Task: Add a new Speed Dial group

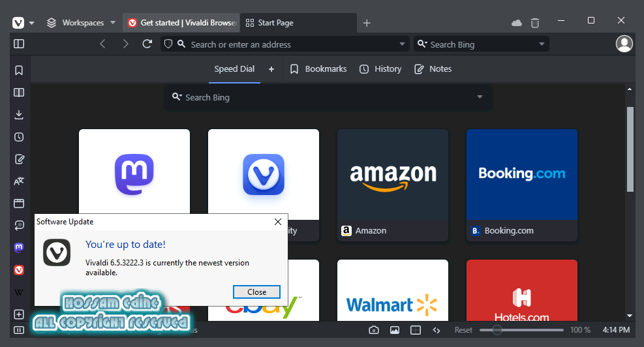Action: [271, 69]
